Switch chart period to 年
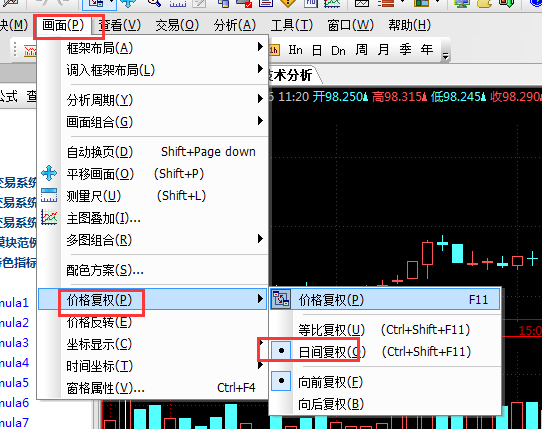Image resolution: width=542 pixels, height=429 pixels. pos(427,50)
